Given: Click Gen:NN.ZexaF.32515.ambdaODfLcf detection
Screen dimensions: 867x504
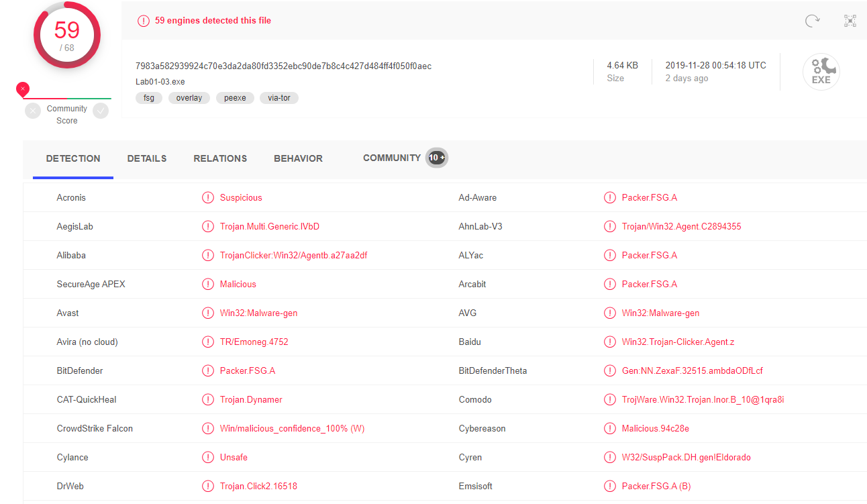Looking at the screenshot, I should pos(693,370).
